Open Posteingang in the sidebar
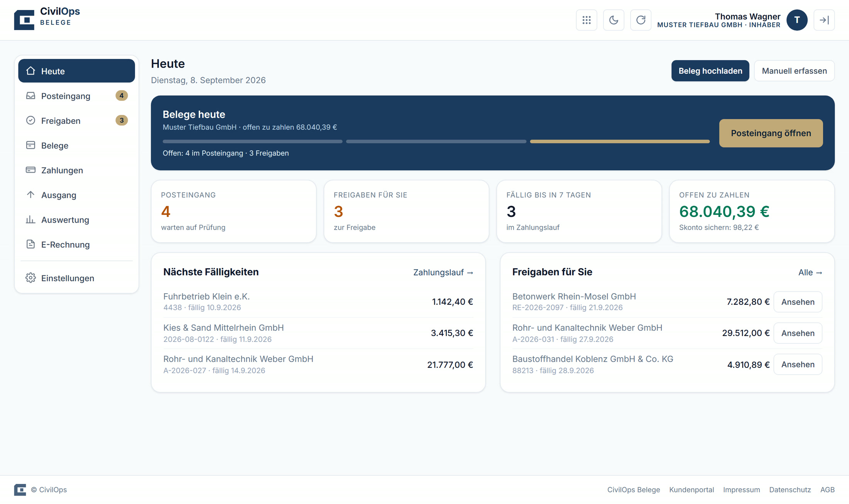Screen dimensions: 849x504 [x=76, y=96]
